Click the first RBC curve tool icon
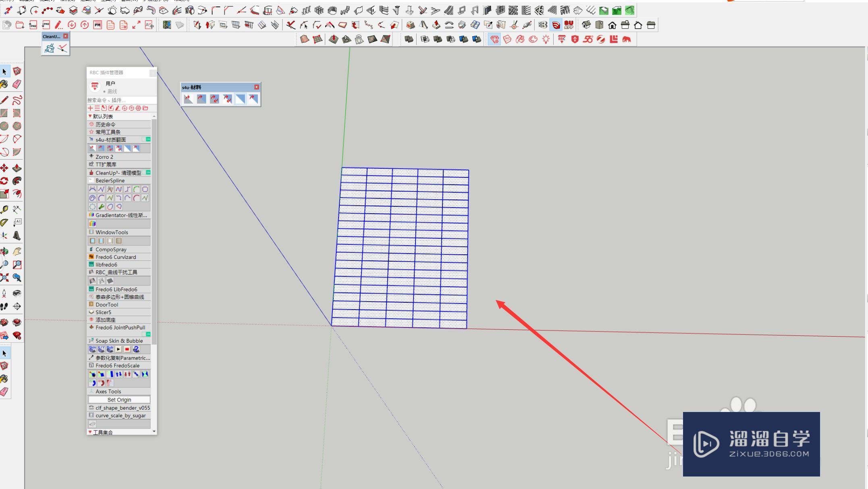Screen dimensions: 868x489 click(92, 281)
